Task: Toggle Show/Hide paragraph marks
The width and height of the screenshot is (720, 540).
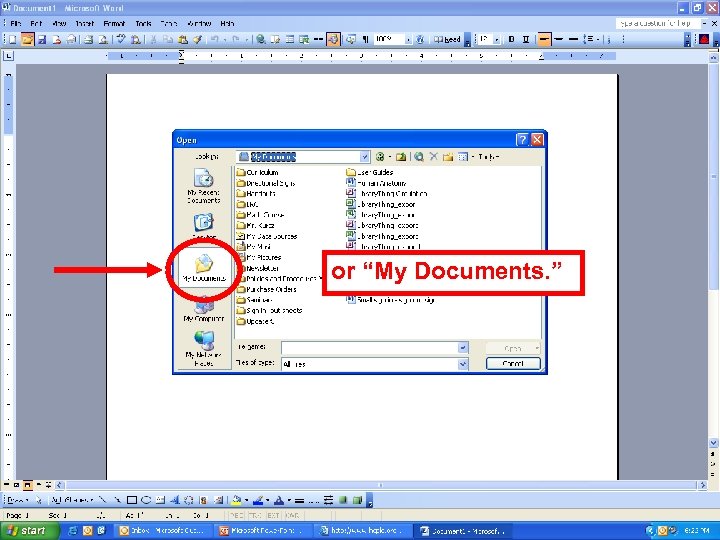Action: point(366,39)
